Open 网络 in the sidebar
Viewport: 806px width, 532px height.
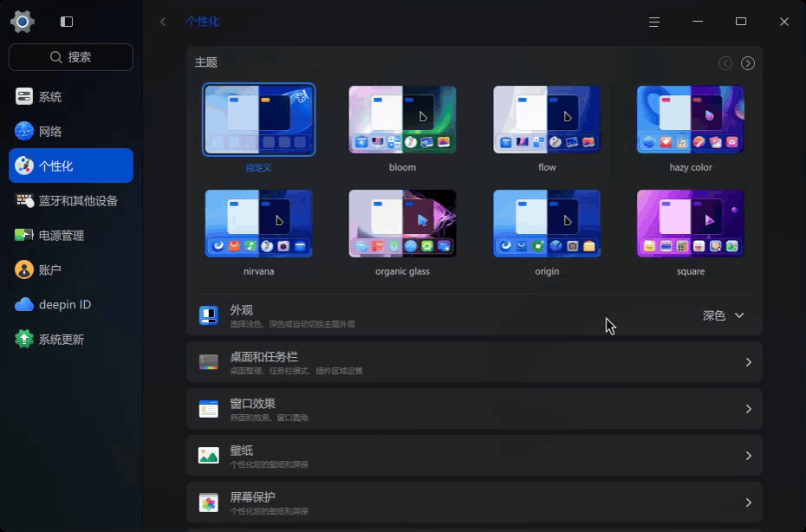tap(71, 131)
